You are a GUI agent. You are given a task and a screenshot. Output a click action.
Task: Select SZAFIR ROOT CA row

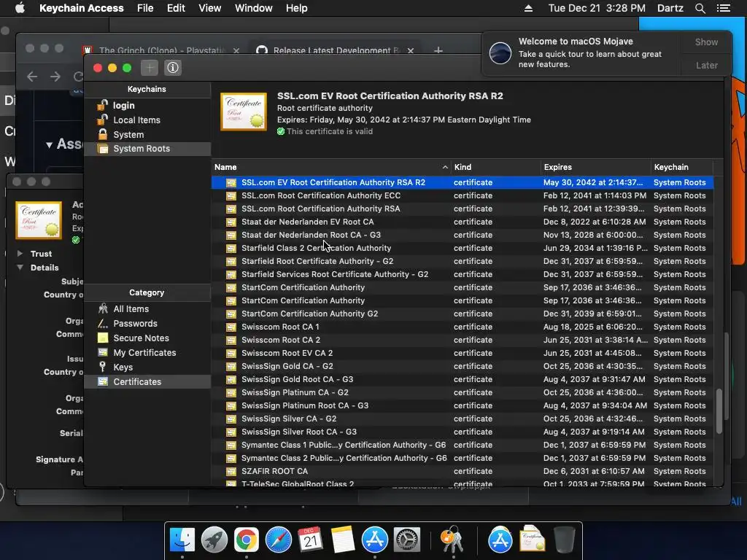click(462, 471)
